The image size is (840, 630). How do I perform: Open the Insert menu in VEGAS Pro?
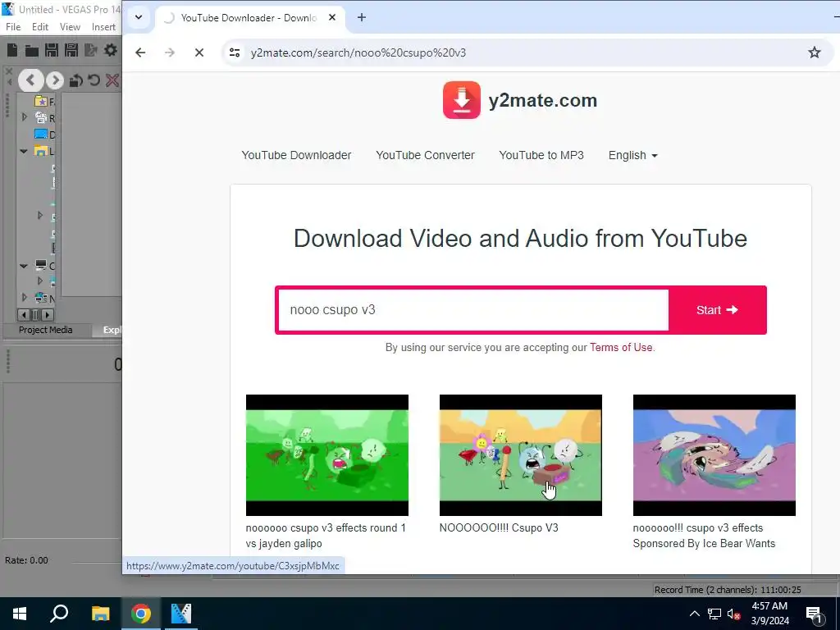coord(103,27)
